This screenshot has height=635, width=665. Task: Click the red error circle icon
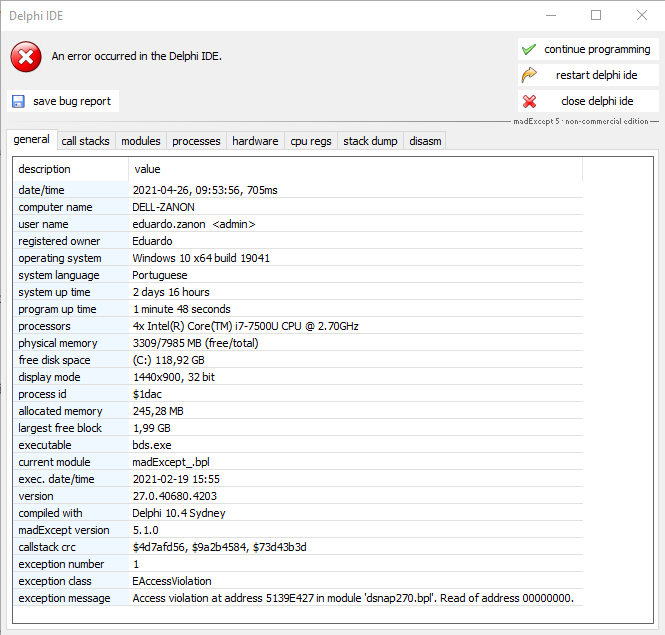coord(26,56)
